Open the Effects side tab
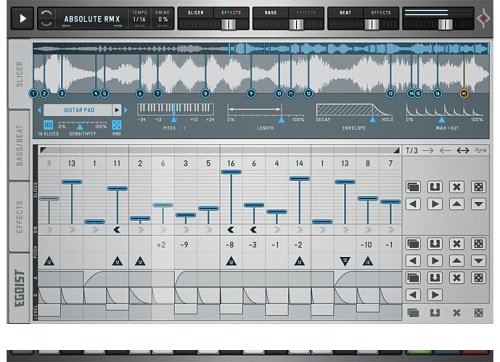 [x=19, y=217]
